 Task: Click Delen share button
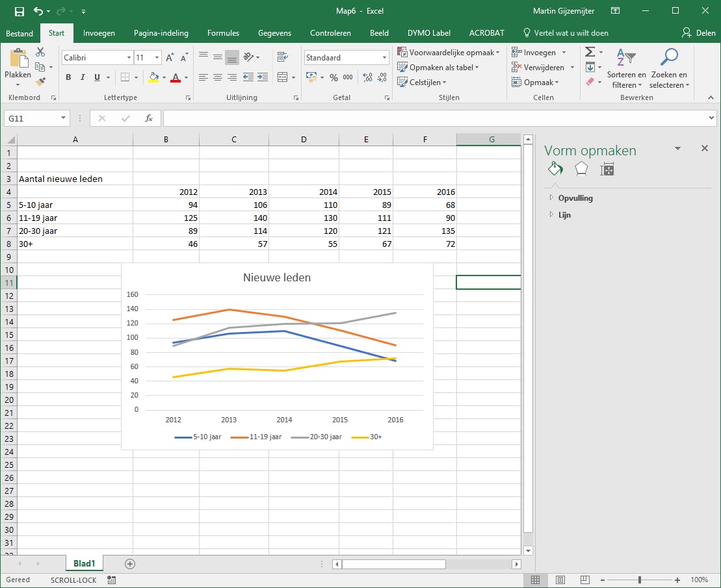tap(698, 33)
